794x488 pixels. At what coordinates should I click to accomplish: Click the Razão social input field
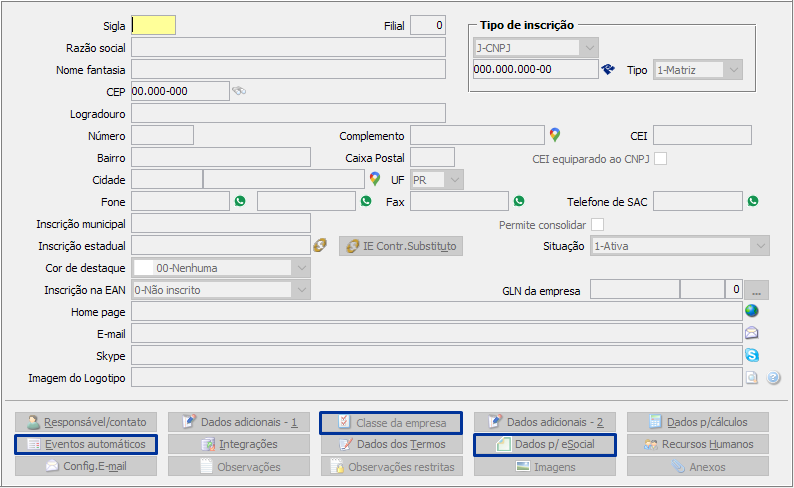[288, 47]
